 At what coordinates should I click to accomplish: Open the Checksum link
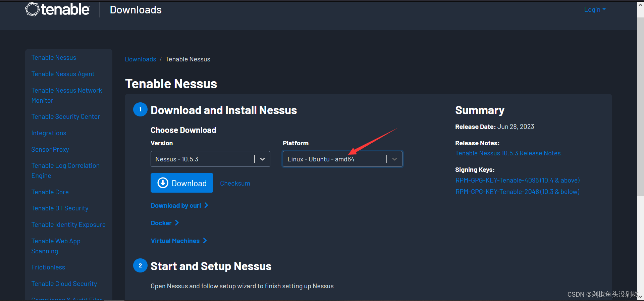pyautogui.click(x=235, y=183)
